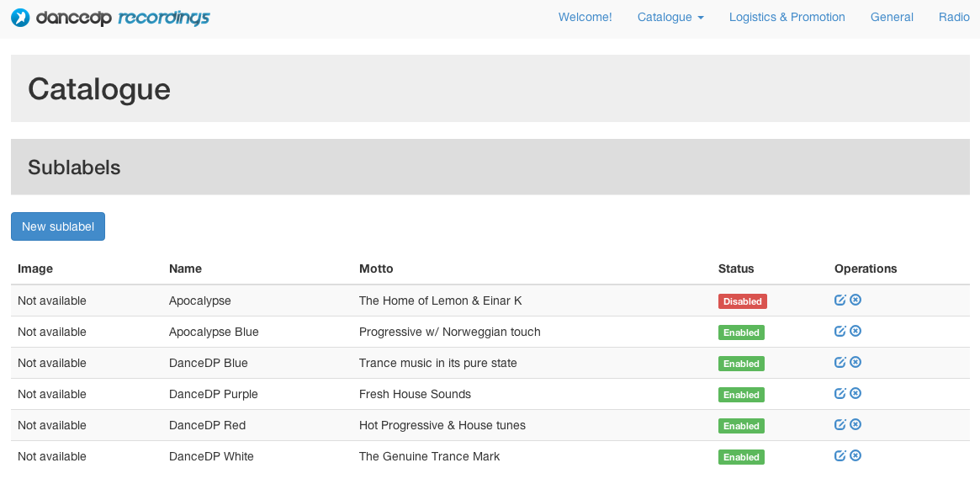Screen dimensions: 980x484
Task: Toggle Enabled status badge for Apocalypse Blue
Action: point(741,332)
